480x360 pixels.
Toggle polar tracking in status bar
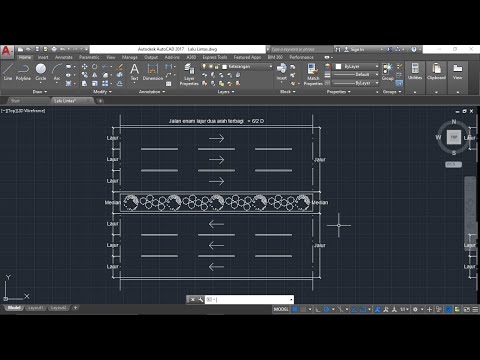327,309
